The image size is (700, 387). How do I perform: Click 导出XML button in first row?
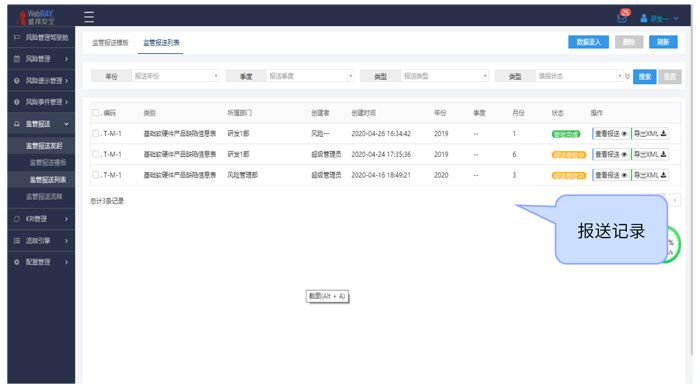(650, 133)
